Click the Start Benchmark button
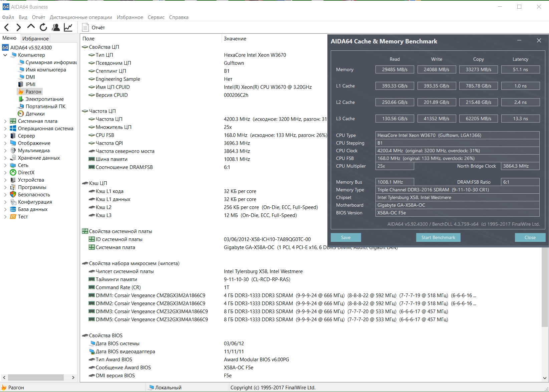 coord(438,237)
